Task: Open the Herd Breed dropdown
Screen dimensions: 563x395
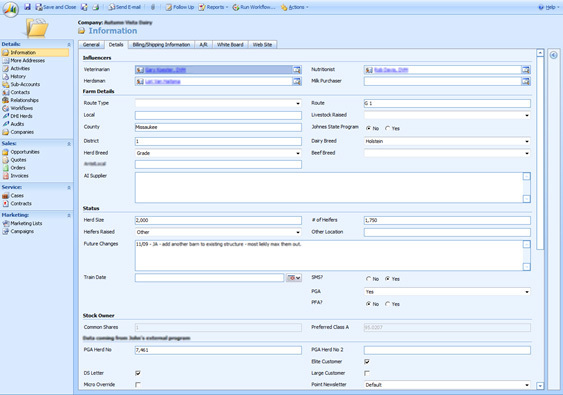Action: [218, 153]
